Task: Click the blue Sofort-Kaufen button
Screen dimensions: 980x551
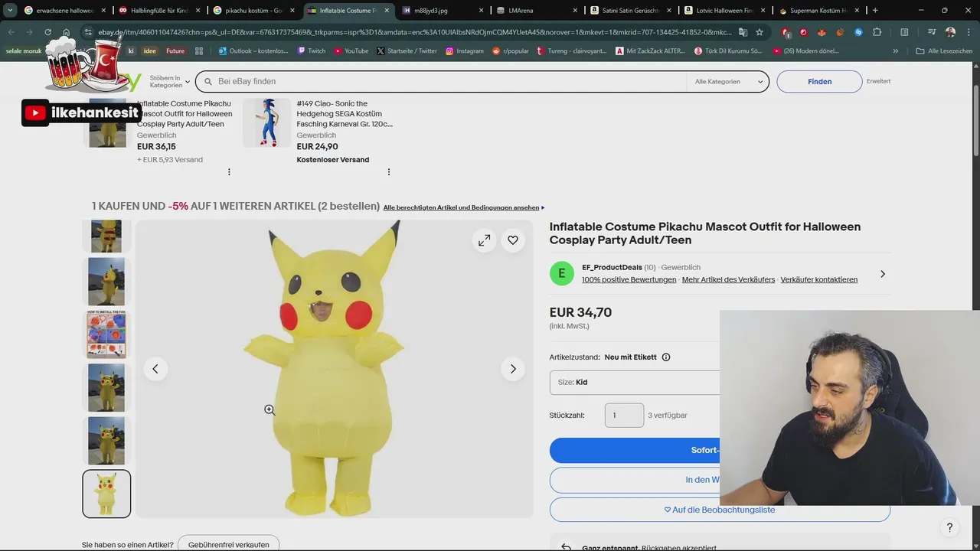Action: tap(635, 450)
